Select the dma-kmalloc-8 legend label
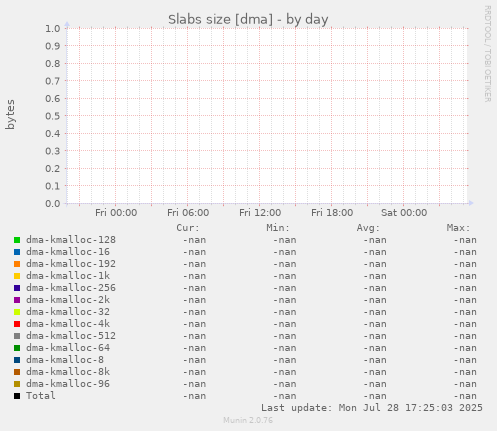Viewport: 497px width, 431px height. pyautogui.click(x=65, y=360)
